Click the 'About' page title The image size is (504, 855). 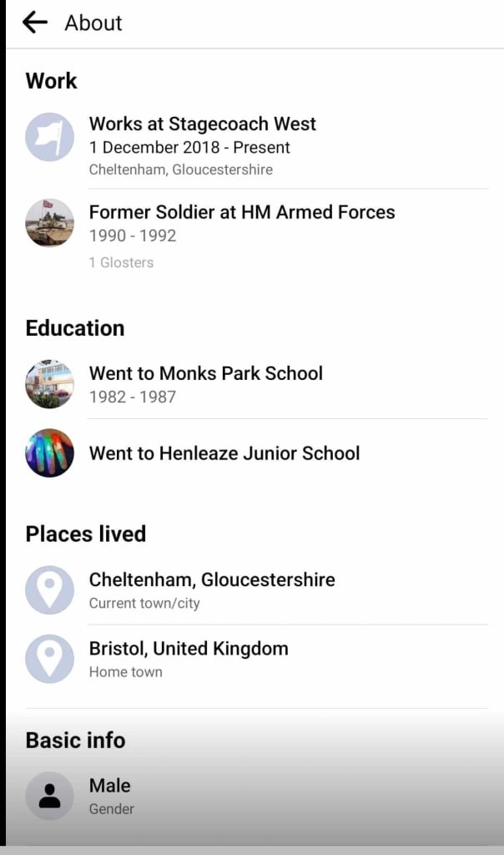[93, 23]
